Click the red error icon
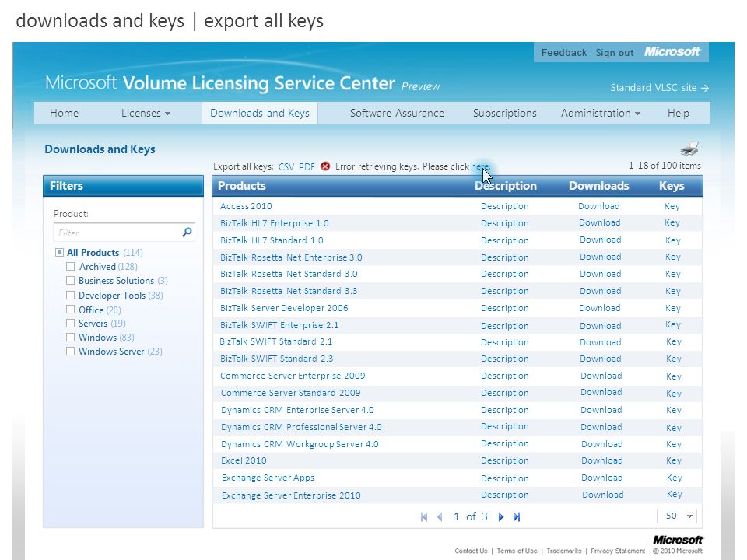The height and width of the screenshot is (560, 747). pos(325,166)
